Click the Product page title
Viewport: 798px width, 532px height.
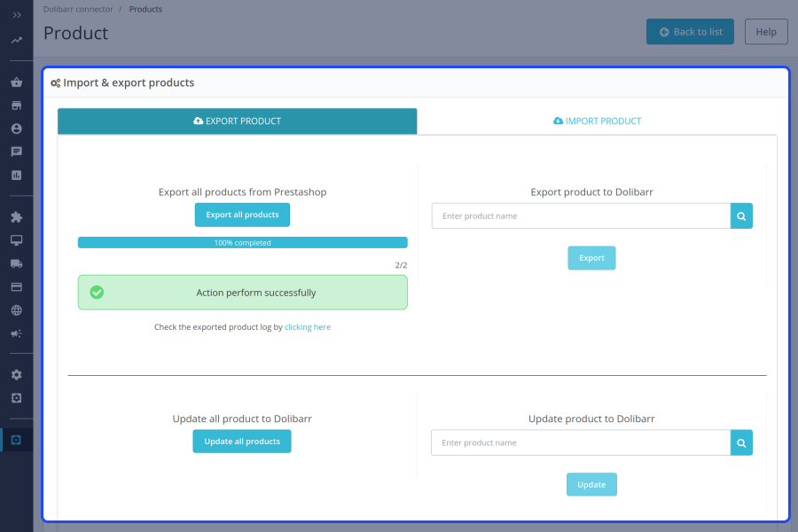(x=76, y=33)
